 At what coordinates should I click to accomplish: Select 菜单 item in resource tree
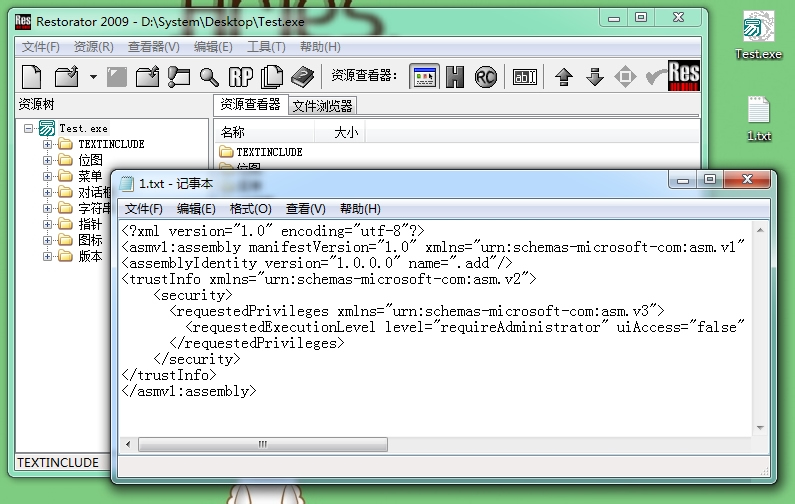[90, 176]
